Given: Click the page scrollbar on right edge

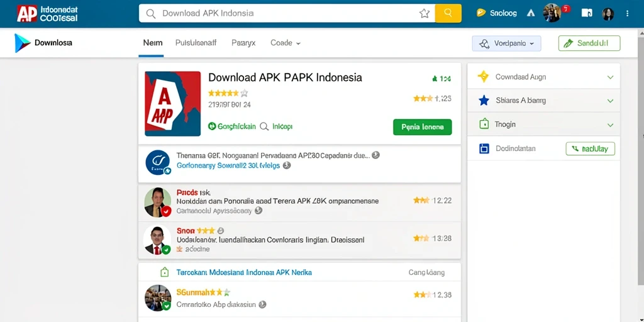Looking at the screenshot, I should point(642,160).
